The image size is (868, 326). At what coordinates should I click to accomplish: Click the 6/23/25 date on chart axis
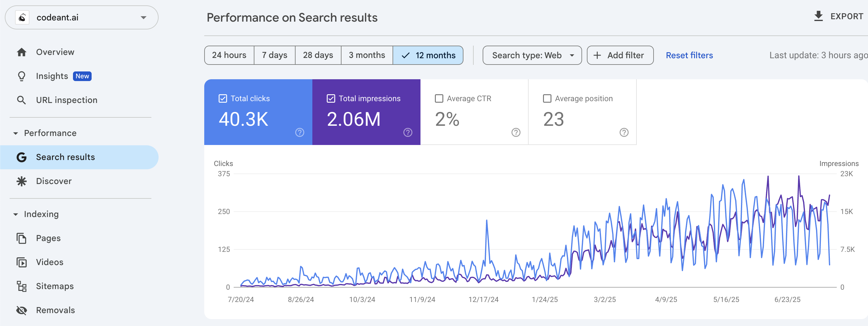point(787,299)
